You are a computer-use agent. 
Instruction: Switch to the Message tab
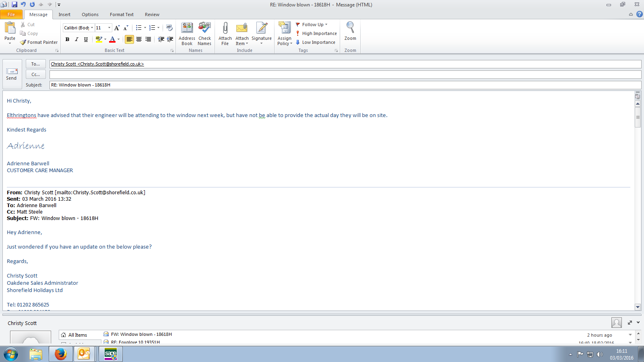(38, 14)
